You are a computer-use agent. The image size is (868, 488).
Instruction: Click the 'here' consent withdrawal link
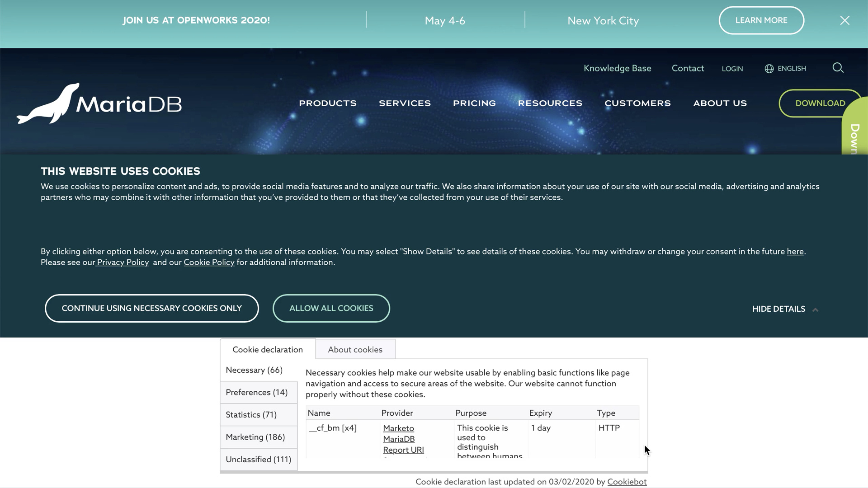(795, 251)
